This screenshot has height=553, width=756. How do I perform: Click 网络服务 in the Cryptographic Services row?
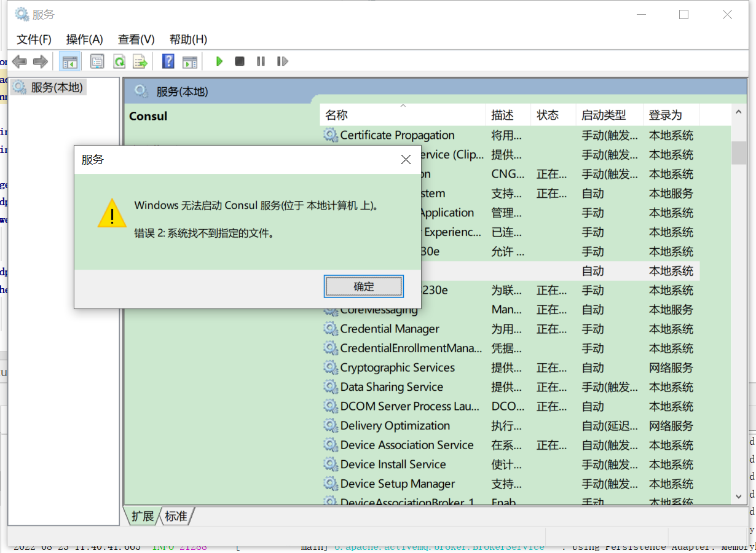(671, 367)
